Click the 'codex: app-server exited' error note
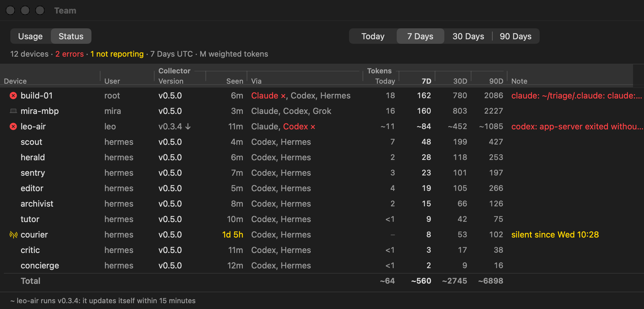Viewport: 644px width, 309px height. pos(577,126)
